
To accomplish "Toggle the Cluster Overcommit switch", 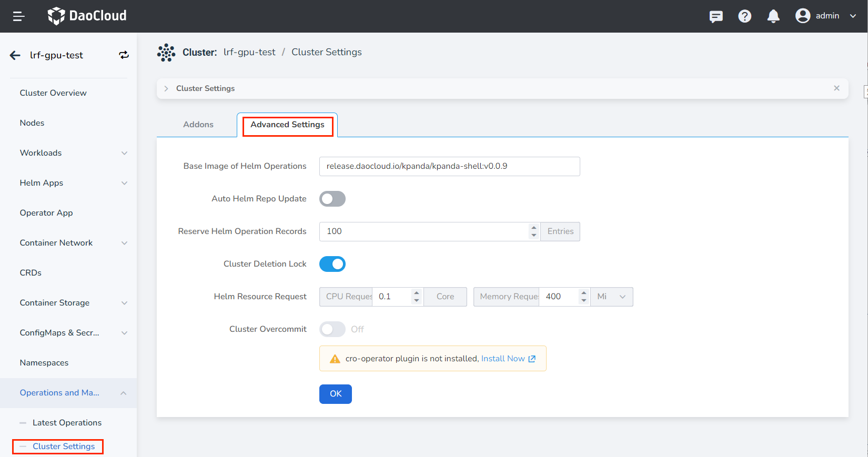I will (332, 329).
